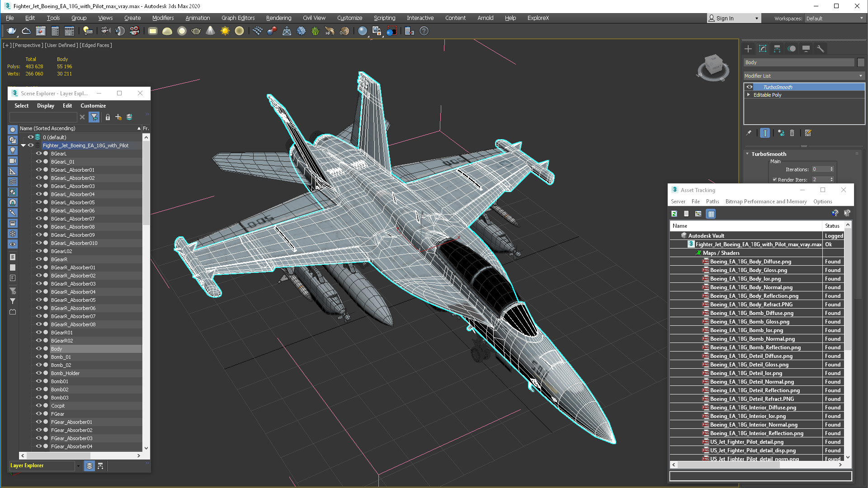Open the cloud render icon in toolbar
Screen dimensions: 868x488
(x=26, y=31)
